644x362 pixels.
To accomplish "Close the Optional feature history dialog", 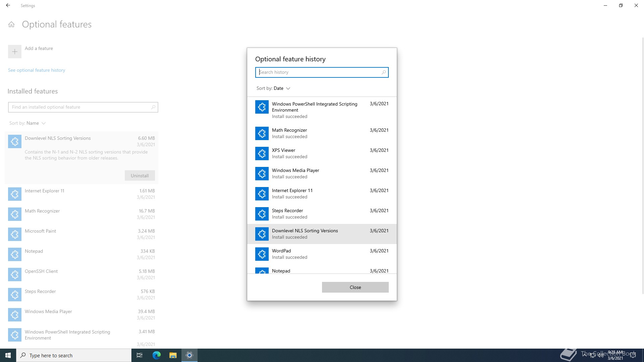I will click(x=355, y=287).
